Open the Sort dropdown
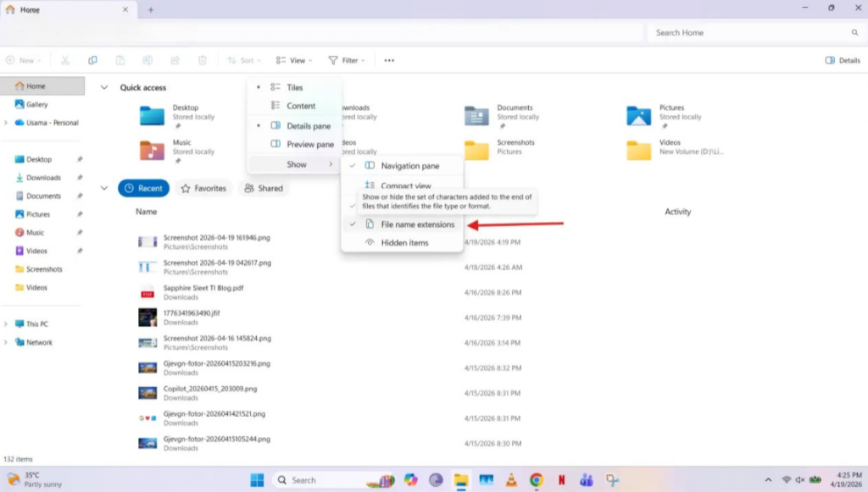 tap(243, 60)
